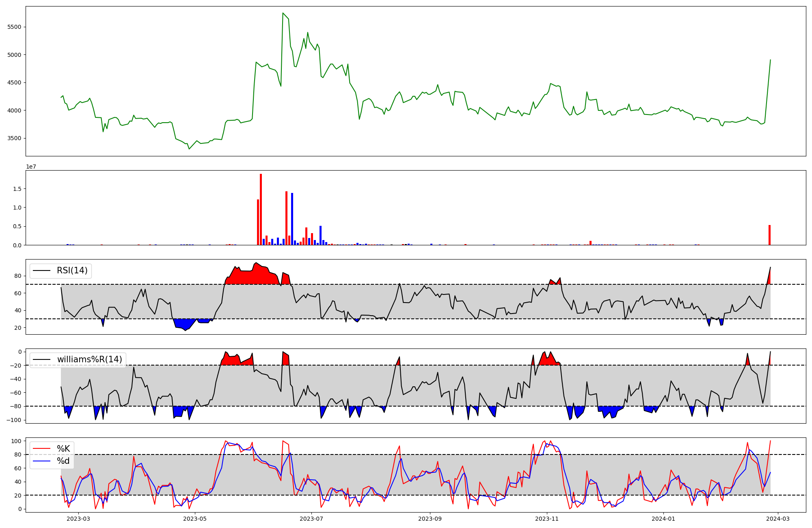Click the 5500 price axis tick label

click(x=15, y=27)
